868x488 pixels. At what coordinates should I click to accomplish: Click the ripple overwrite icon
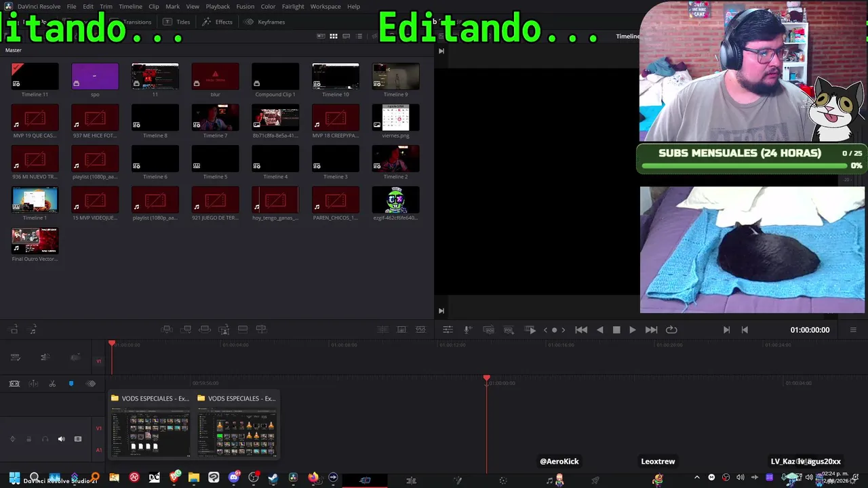[205, 329]
